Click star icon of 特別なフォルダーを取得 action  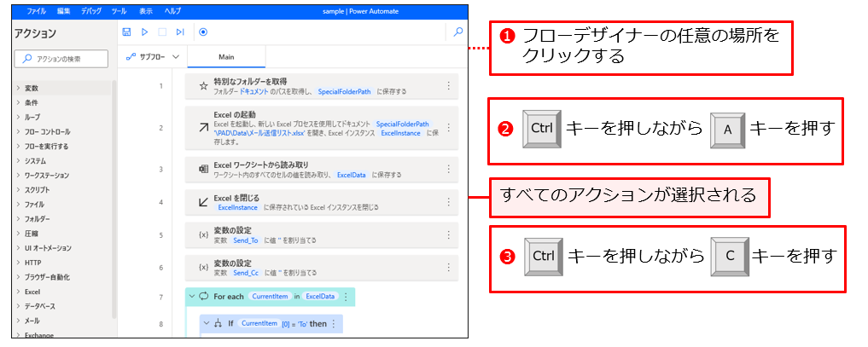pos(203,86)
